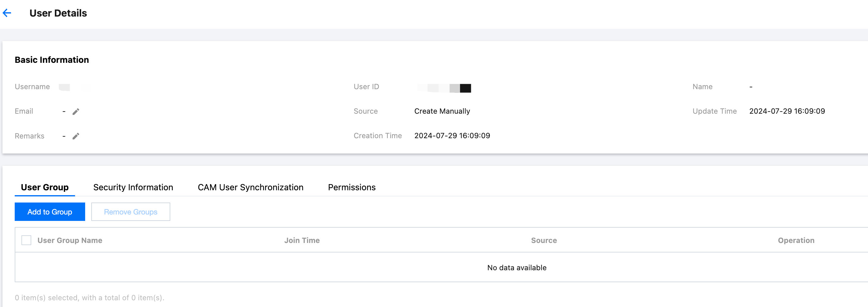The width and height of the screenshot is (868, 307).
Task: Go back using the blue arrow
Action: [7, 13]
